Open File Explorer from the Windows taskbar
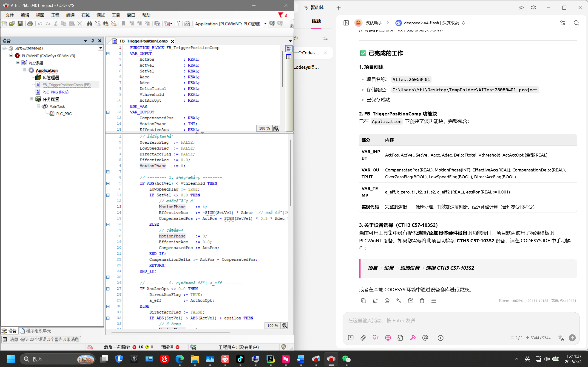Viewport: 588px width, 367px height. coord(195,359)
